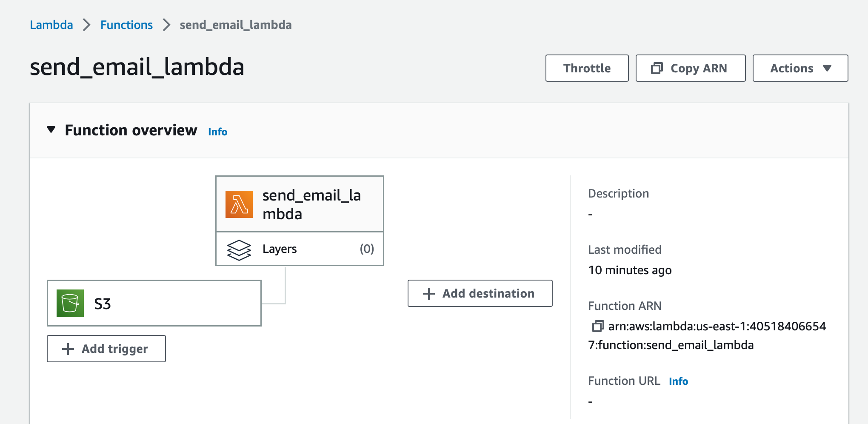This screenshot has width=868, height=424.
Task: Open Info link next to Function URL
Action: coord(678,381)
